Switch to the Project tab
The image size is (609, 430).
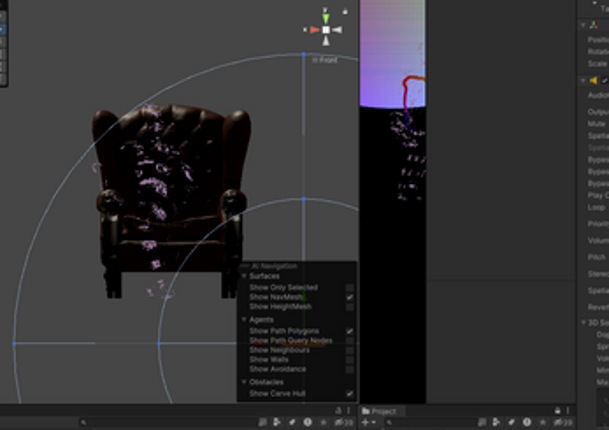[x=383, y=411]
